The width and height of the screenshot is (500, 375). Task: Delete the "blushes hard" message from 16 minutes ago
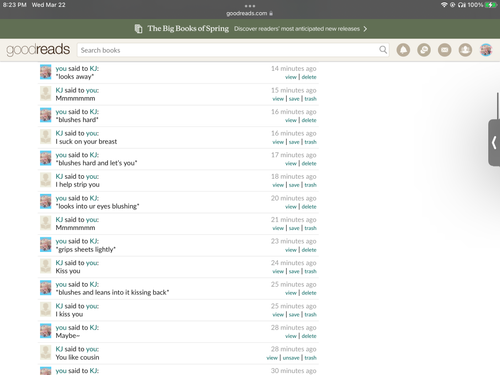coord(309,120)
